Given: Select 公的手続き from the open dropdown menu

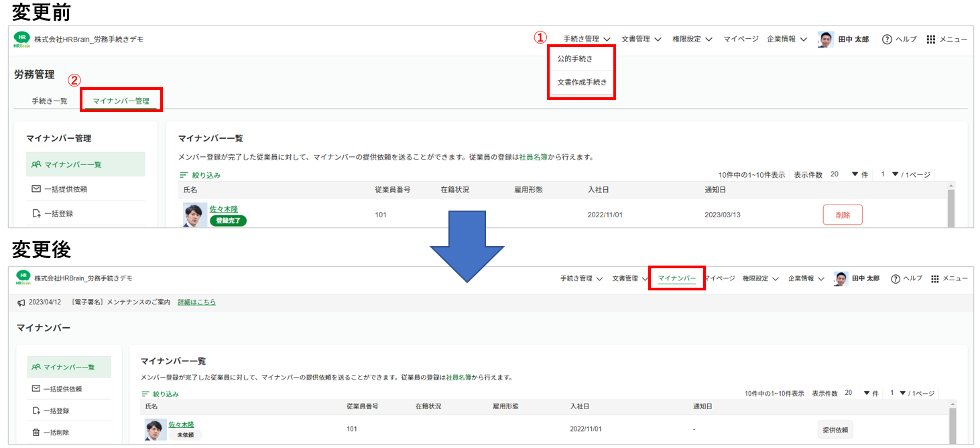Looking at the screenshot, I should pos(575,59).
